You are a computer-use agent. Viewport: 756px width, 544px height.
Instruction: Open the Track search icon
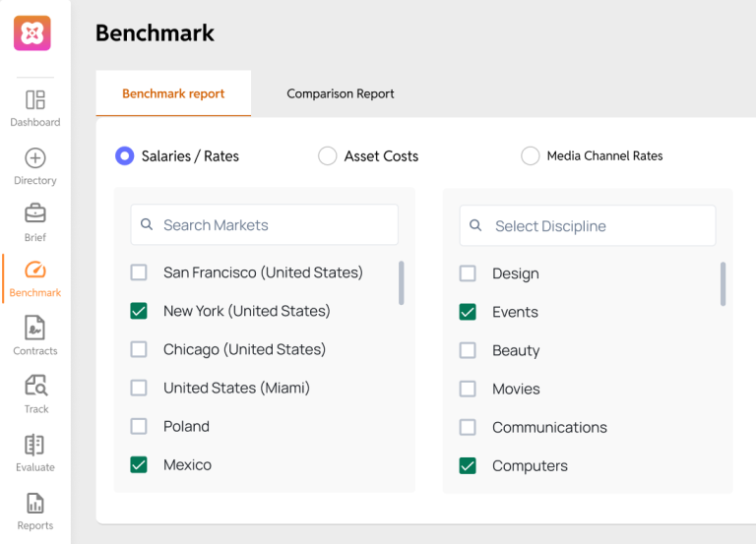point(35,386)
